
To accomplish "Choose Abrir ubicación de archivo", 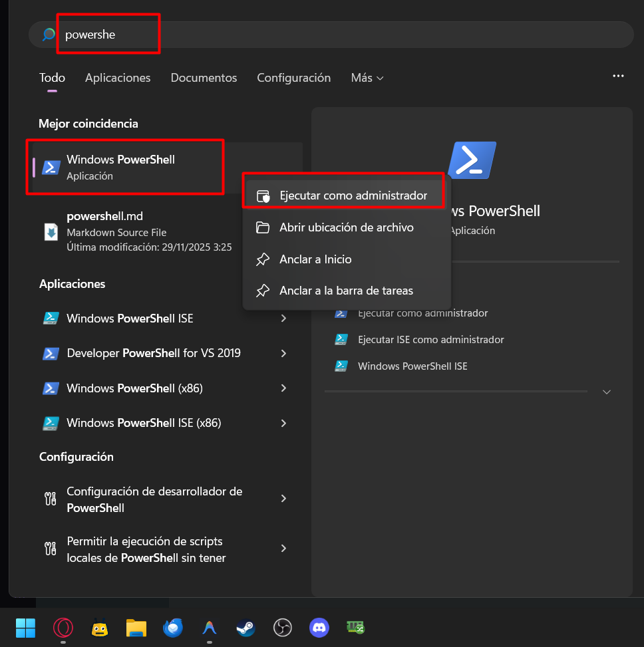I will pos(346,227).
